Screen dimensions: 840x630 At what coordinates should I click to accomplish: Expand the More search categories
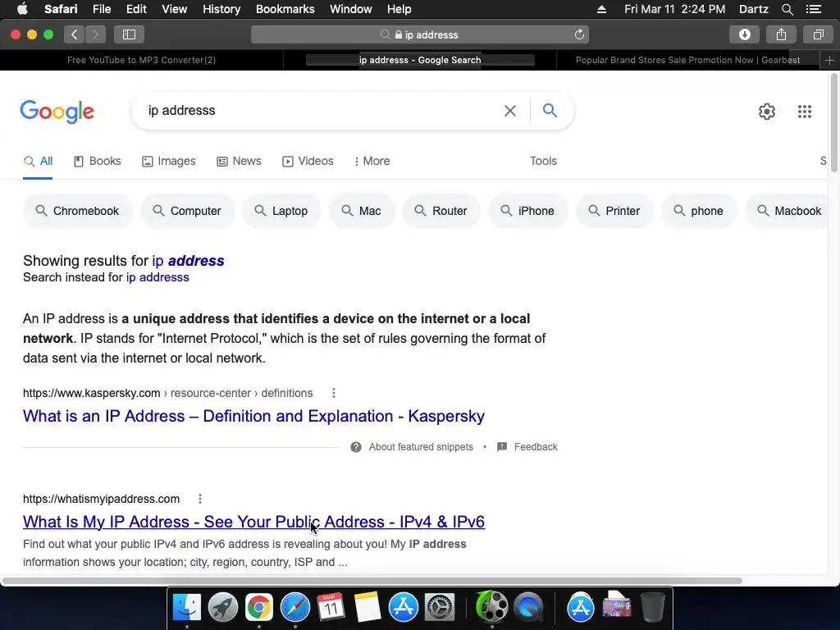[372, 162]
